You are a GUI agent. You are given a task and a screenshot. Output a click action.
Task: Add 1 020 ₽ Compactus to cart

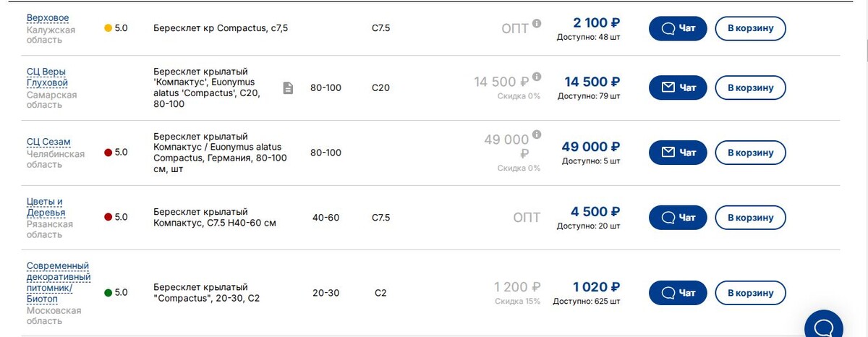(x=750, y=293)
